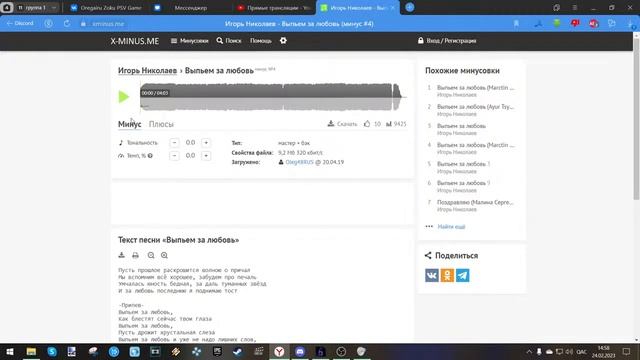Open Skype from the taskbar

(x=52, y=351)
